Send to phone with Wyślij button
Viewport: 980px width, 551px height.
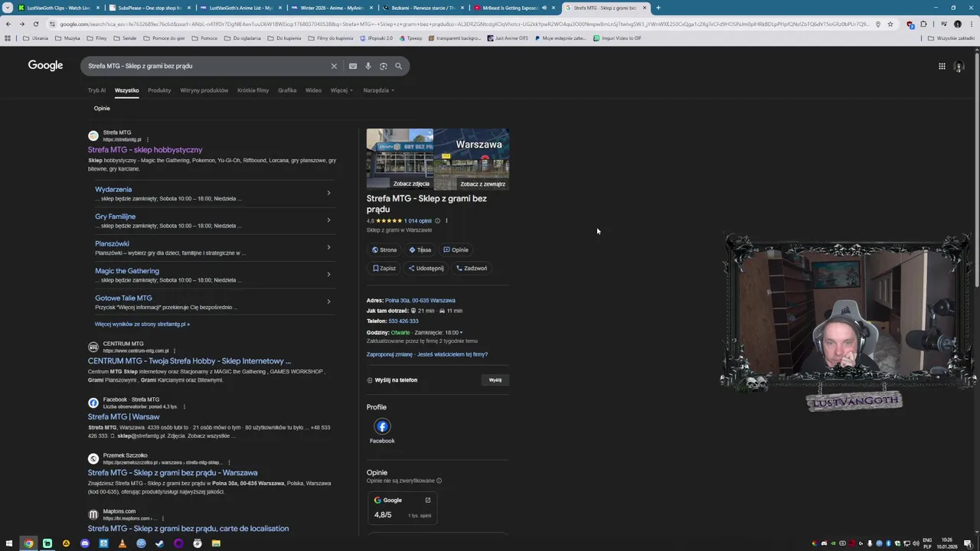(x=495, y=380)
